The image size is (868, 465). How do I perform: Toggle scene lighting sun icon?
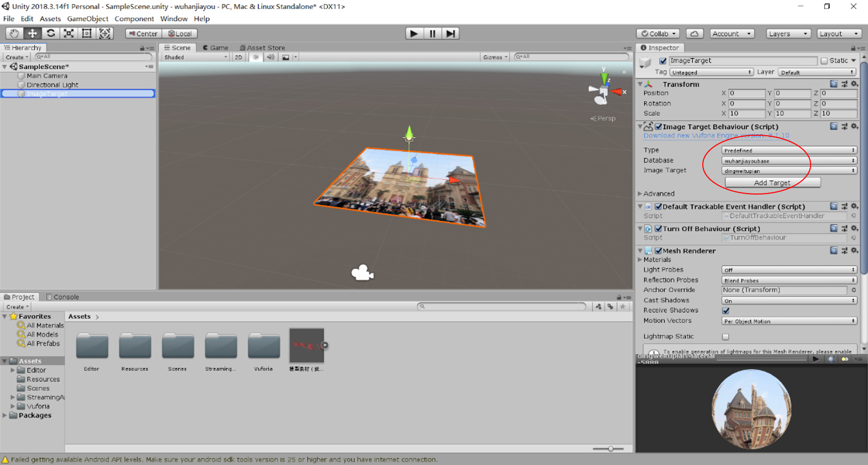(256, 57)
